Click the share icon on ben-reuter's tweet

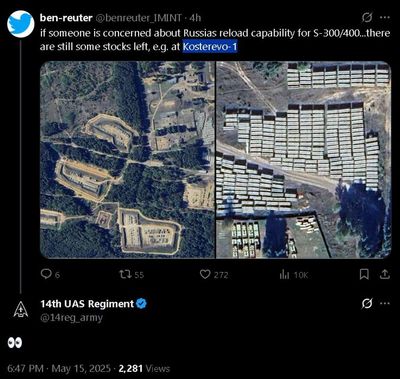(385, 274)
